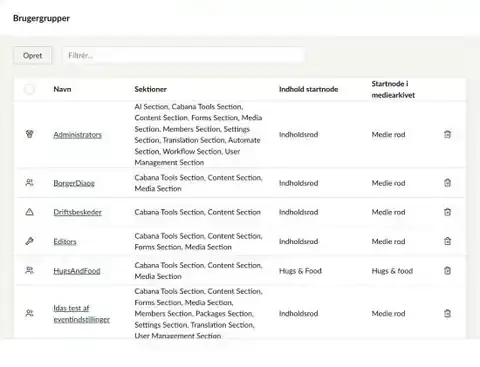This screenshot has height=367, width=480.
Task: Delete the HugsAndFood group via trash icon
Action: click(x=447, y=270)
